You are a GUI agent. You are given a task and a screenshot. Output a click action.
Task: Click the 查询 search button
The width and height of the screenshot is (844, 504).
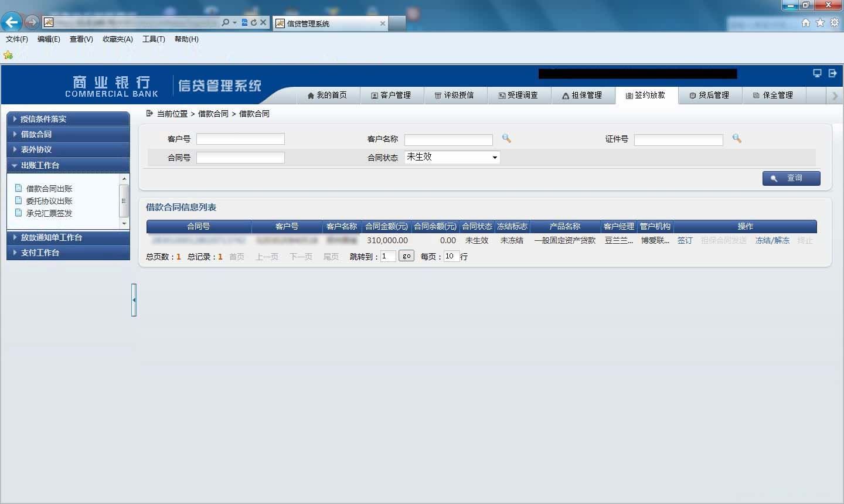791,178
